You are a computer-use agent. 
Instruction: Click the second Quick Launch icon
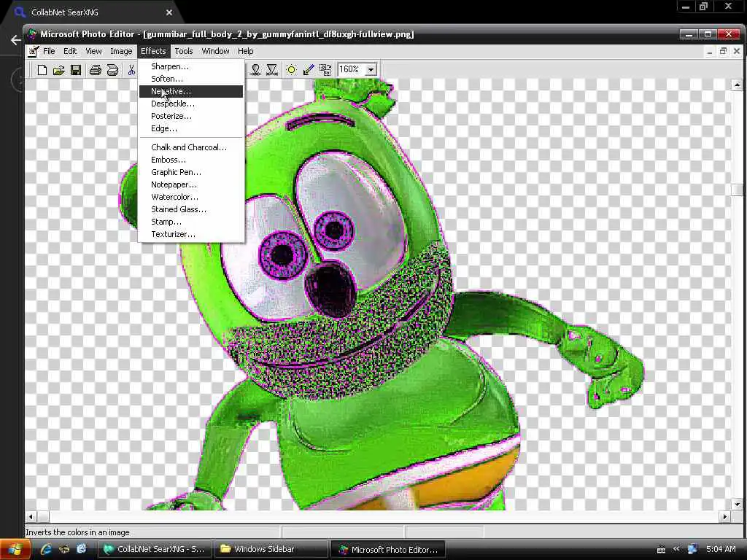click(x=64, y=549)
